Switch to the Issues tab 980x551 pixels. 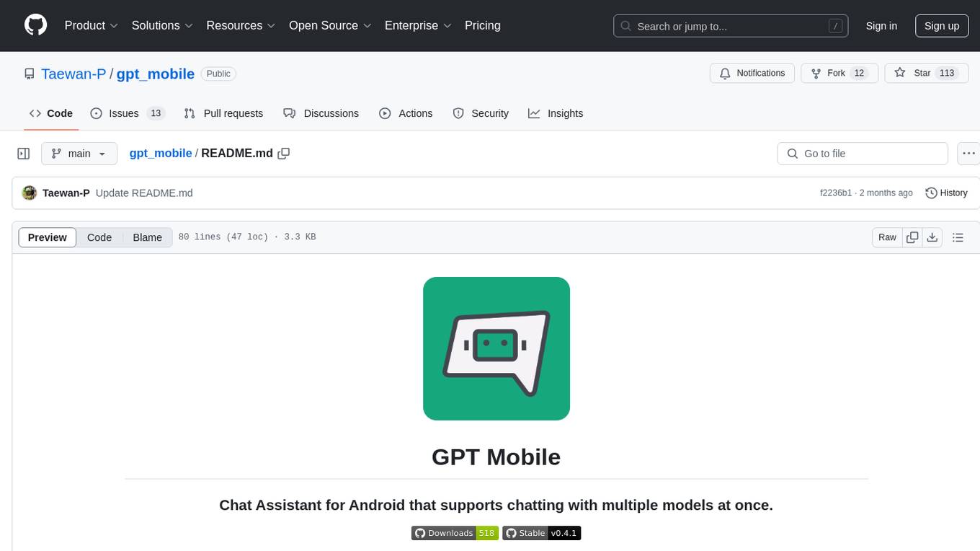tap(128, 113)
